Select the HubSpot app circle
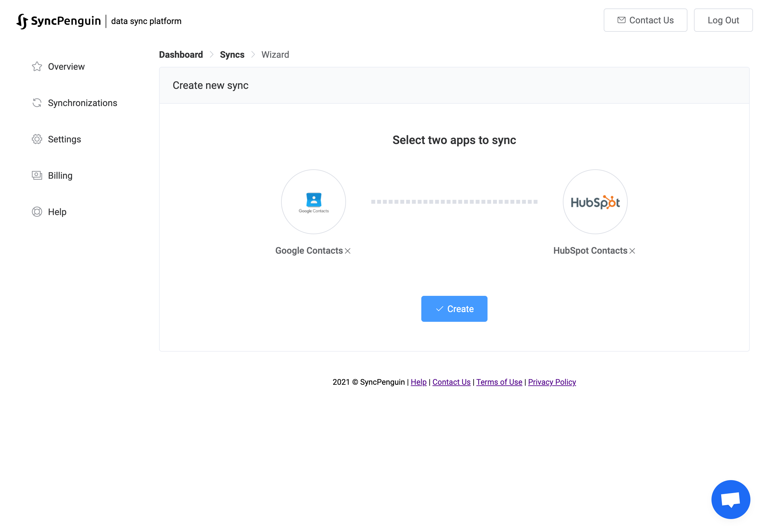This screenshot has height=532, width=766. coord(595,202)
